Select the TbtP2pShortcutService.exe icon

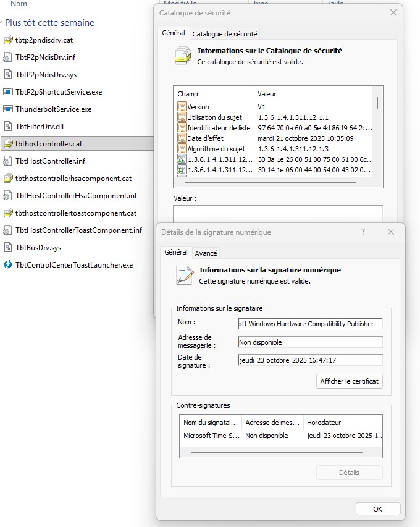click(x=8, y=92)
